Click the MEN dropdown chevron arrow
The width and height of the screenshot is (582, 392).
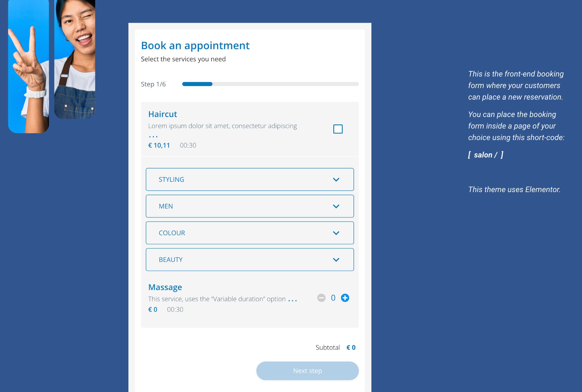(x=336, y=206)
